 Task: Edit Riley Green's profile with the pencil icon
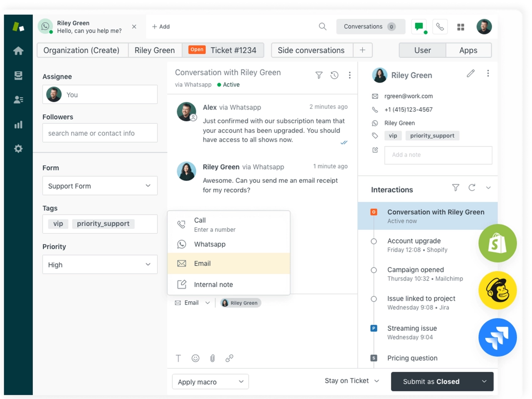470,73
